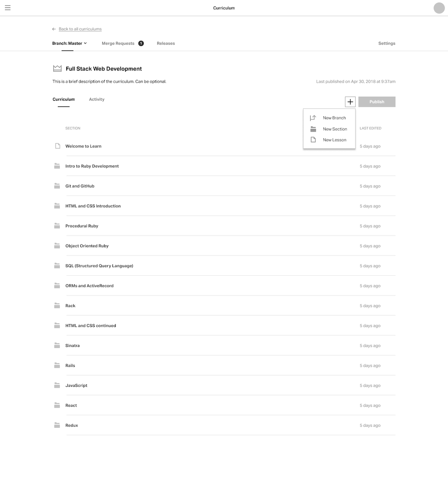Click the New Branch icon in the popup menu
The width and height of the screenshot is (448, 495).
(x=313, y=118)
